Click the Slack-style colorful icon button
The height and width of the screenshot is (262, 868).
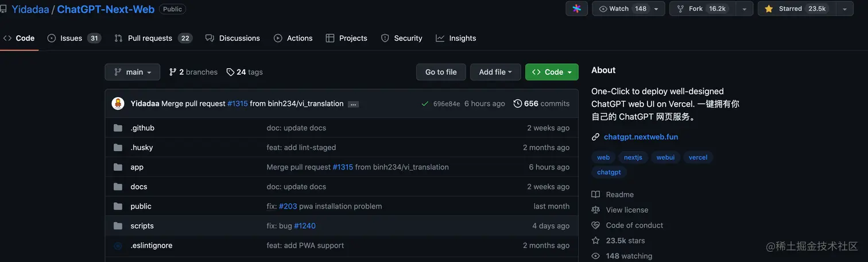(x=576, y=9)
